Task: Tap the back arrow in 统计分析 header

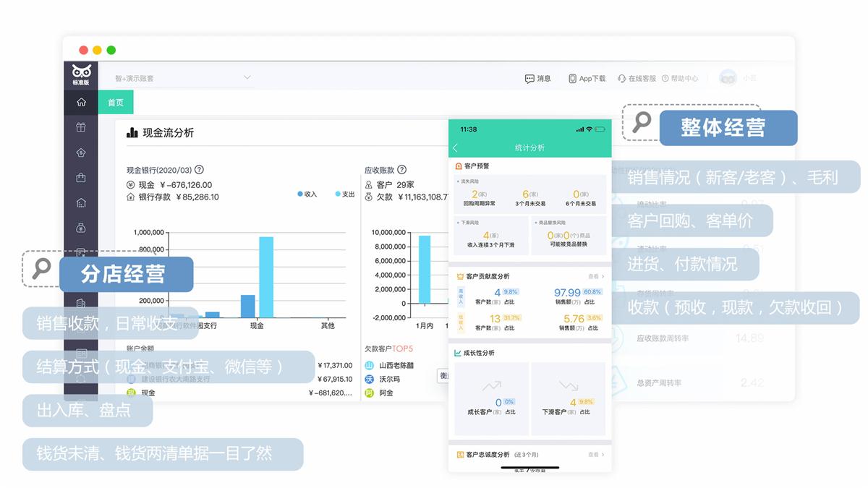Action: pos(456,147)
